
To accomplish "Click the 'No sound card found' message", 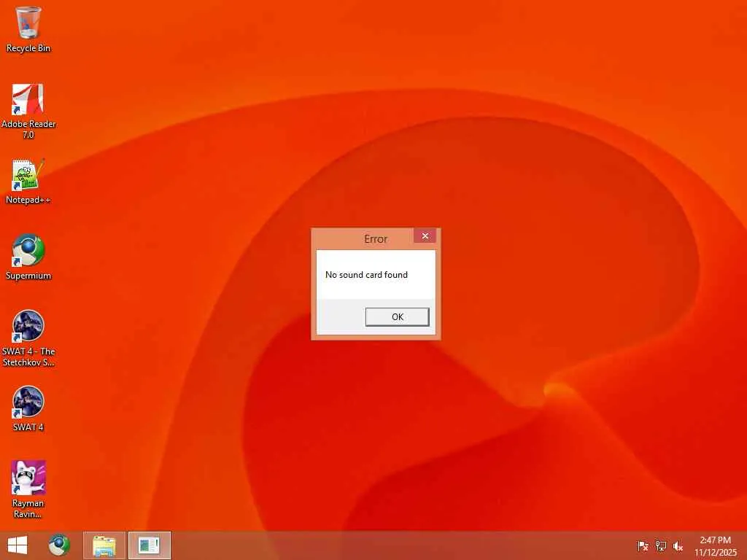I will point(366,275).
